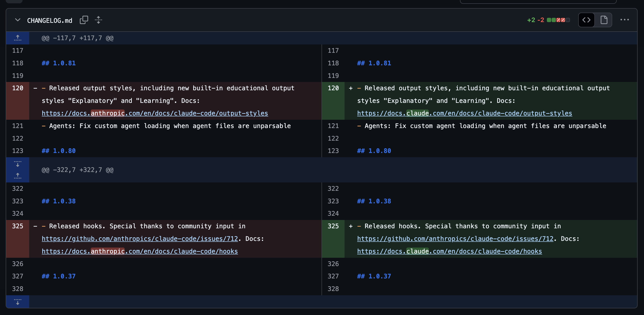This screenshot has height=315, width=644.
Task: Switch to source diff view
Action: pos(586,20)
